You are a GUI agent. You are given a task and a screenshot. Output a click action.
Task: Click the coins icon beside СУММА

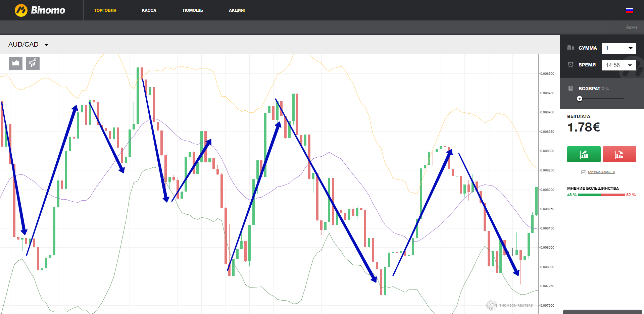coord(571,48)
